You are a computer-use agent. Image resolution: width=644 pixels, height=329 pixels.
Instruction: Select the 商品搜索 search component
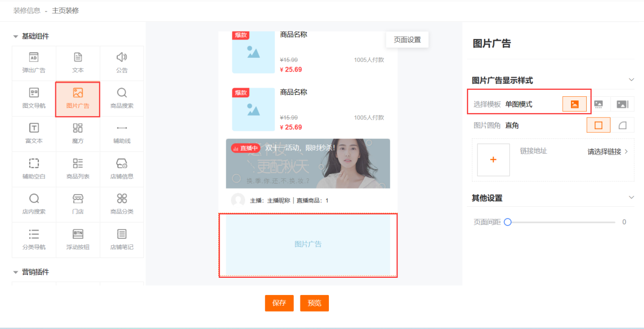(x=122, y=98)
